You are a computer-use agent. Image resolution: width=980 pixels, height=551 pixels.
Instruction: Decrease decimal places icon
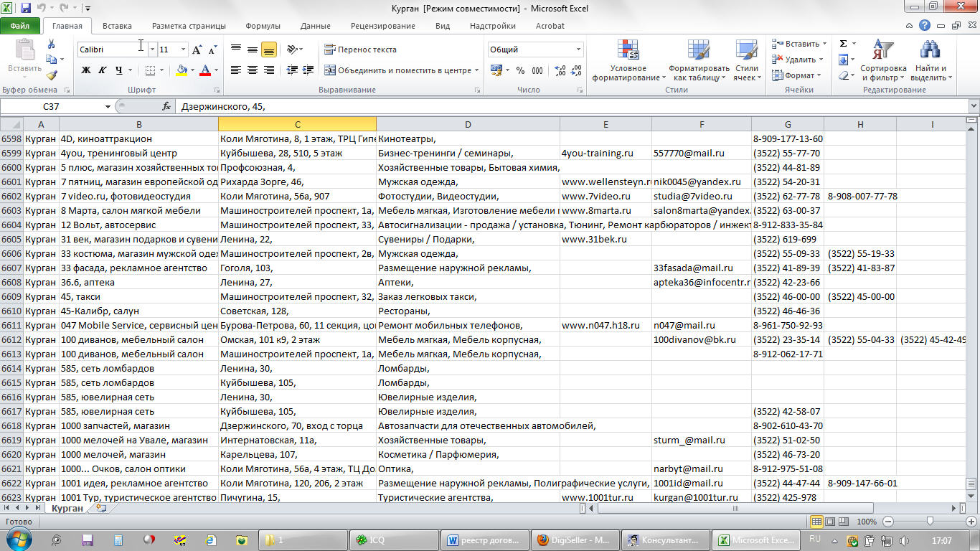click(x=577, y=70)
